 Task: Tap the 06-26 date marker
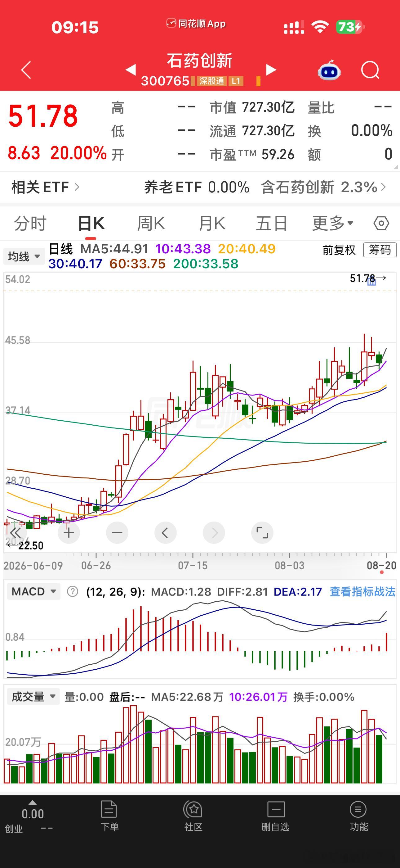pos(96,565)
